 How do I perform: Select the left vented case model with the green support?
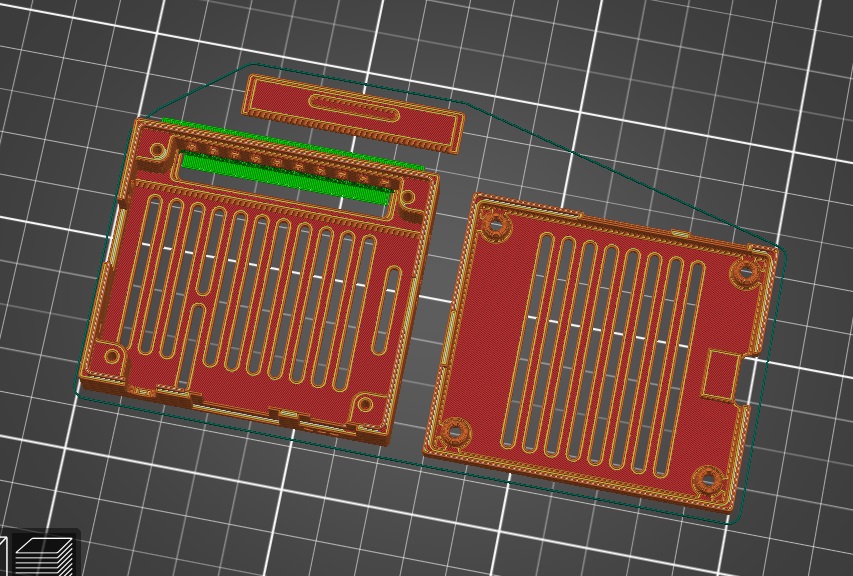click(x=259, y=280)
